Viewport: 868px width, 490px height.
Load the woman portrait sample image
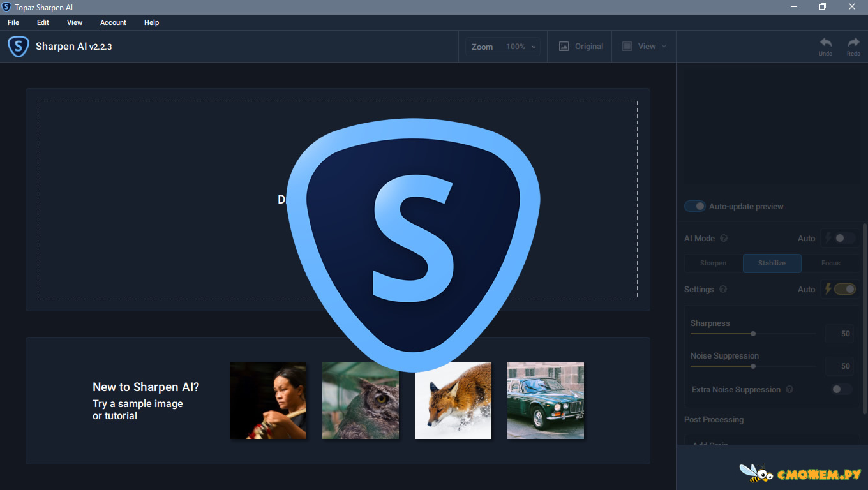(268, 401)
